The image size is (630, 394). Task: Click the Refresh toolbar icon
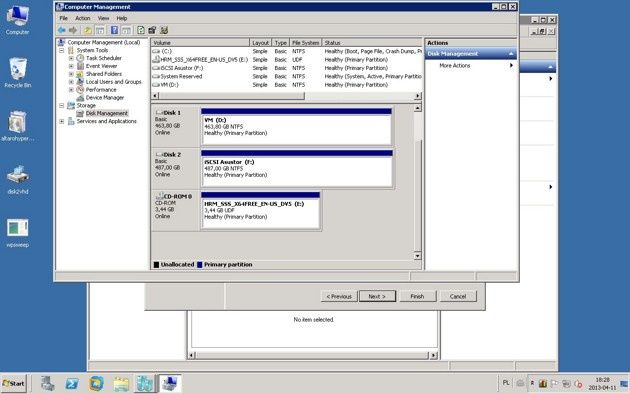click(141, 30)
